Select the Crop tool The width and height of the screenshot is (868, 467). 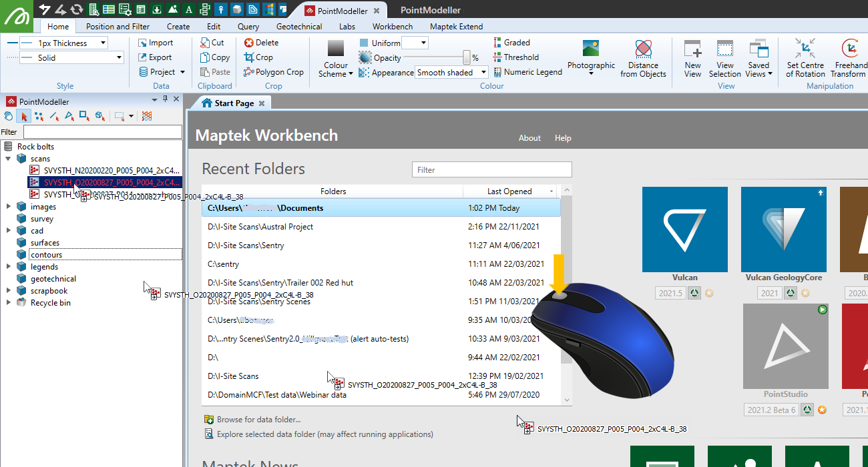click(x=258, y=57)
